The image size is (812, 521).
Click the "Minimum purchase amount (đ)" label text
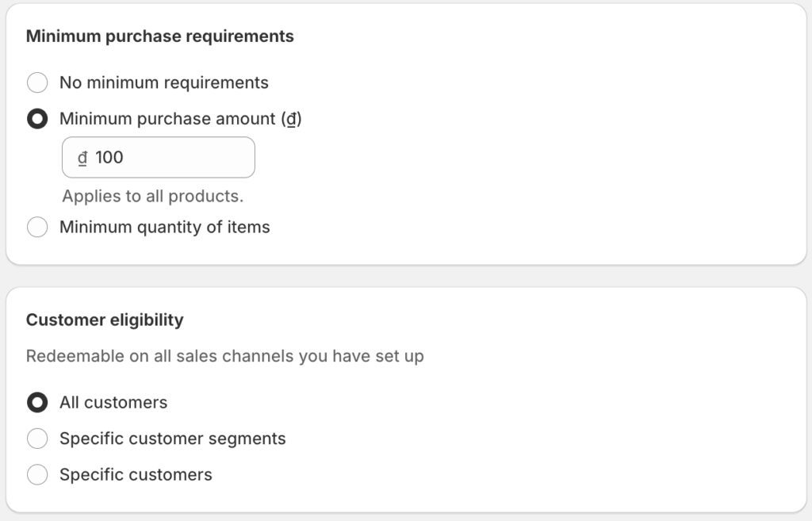180,119
